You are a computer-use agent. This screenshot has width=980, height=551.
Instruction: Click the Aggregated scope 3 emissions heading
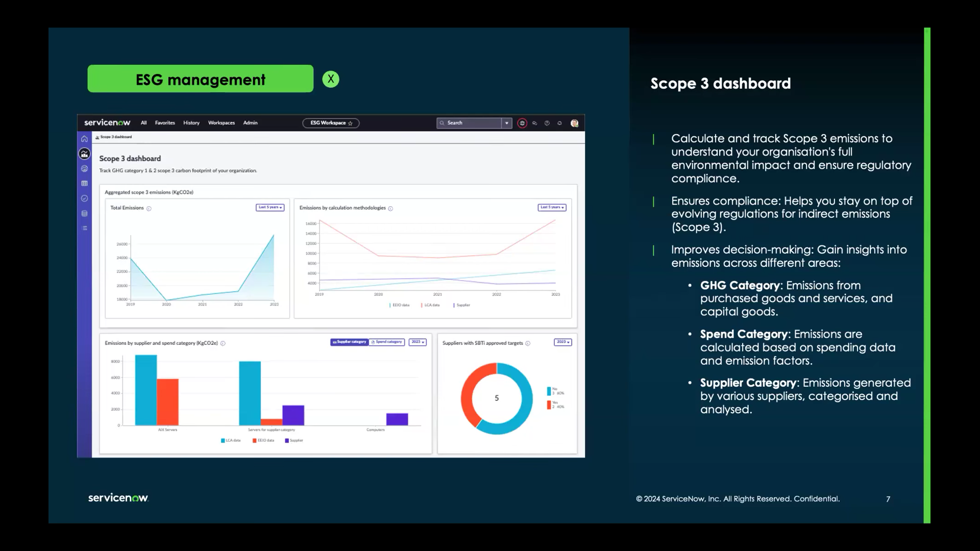(x=149, y=192)
